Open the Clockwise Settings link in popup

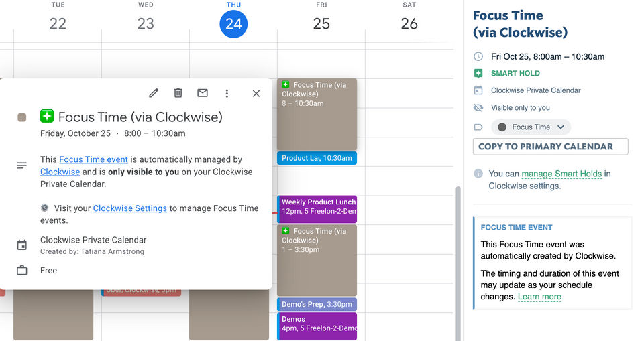(129, 208)
